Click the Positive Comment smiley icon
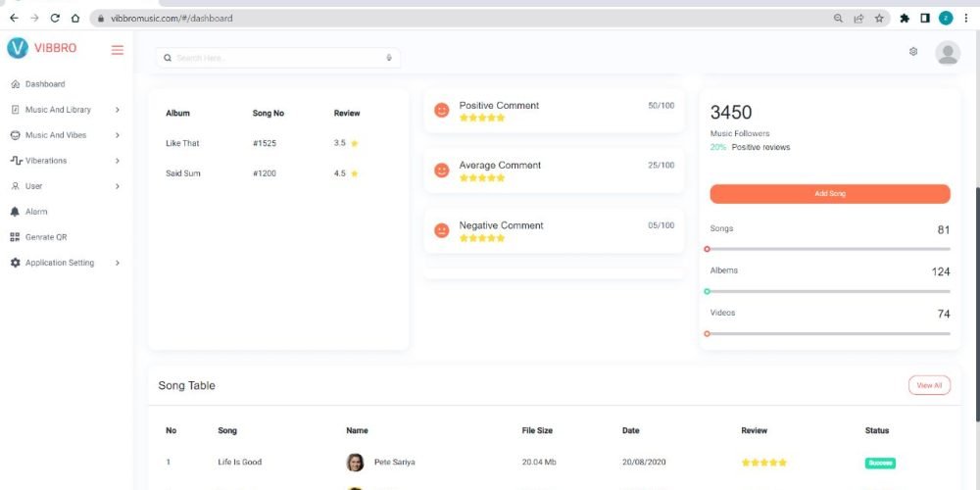 pyautogui.click(x=442, y=111)
